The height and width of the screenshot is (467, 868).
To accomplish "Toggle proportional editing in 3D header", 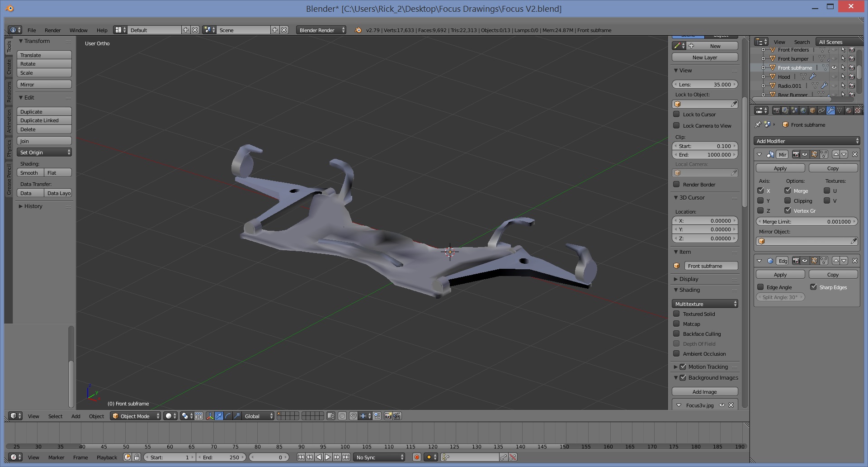I will pyautogui.click(x=342, y=416).
